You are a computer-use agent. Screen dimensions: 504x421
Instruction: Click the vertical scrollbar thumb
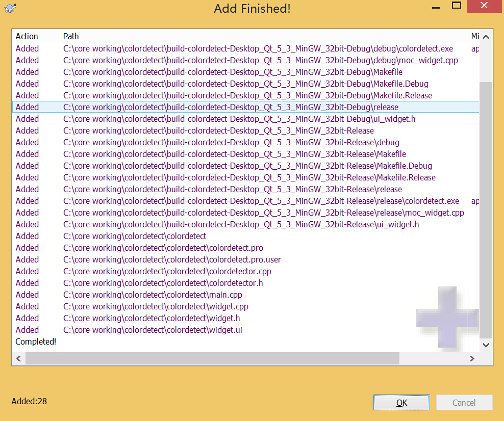(486, 210)
